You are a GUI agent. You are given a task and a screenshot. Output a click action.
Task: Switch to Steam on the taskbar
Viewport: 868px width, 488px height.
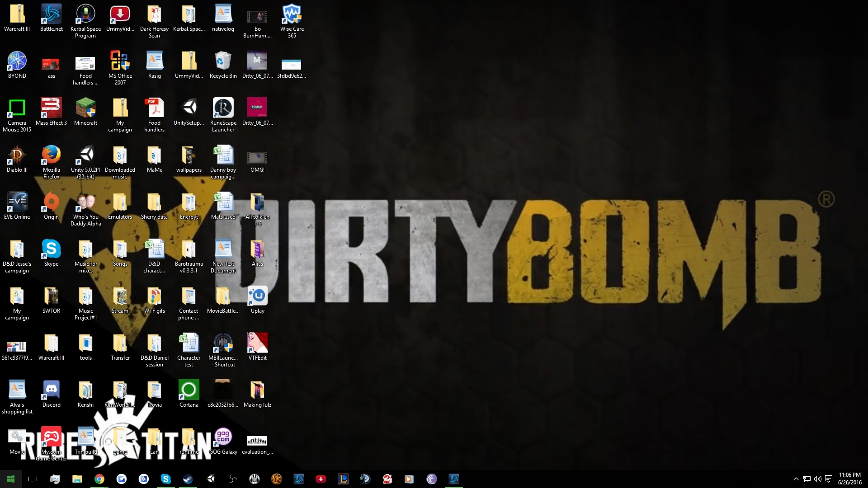(x=188, y=479)
